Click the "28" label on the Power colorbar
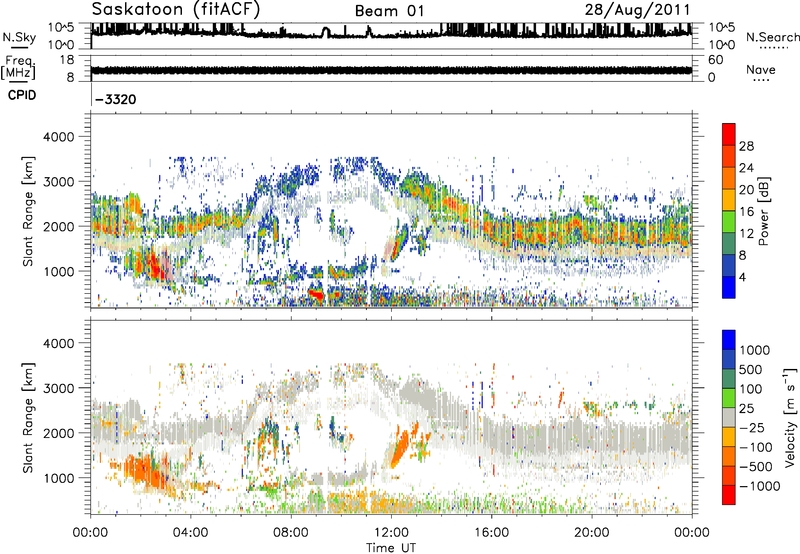Screen dimensions: 800x554 746,146
